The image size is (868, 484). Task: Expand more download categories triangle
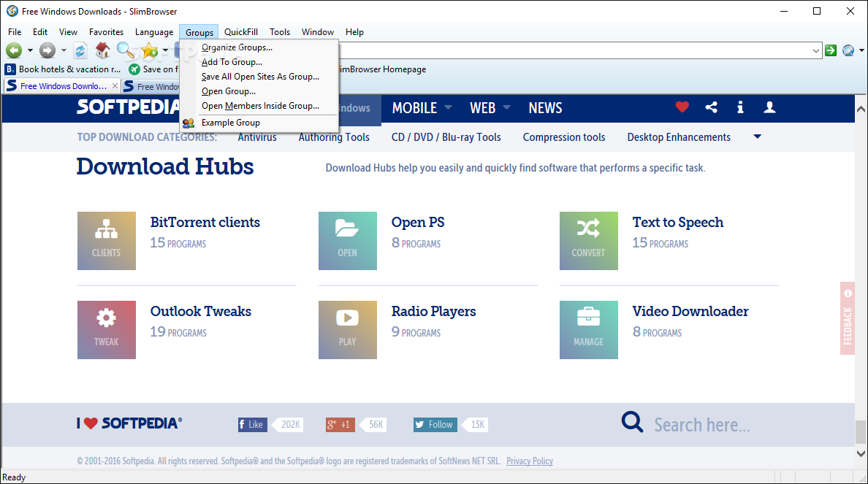click(757, 137)
